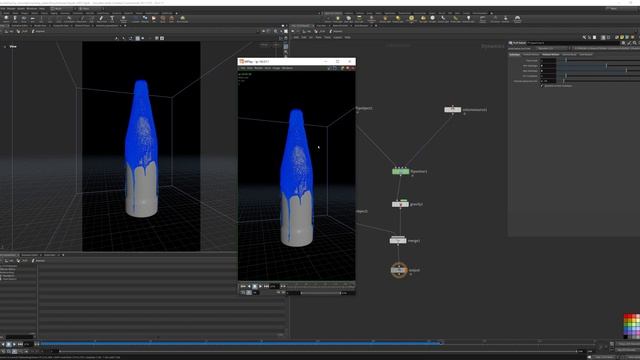
Task: Open the network editor Add menu
Action: (296, 37)
